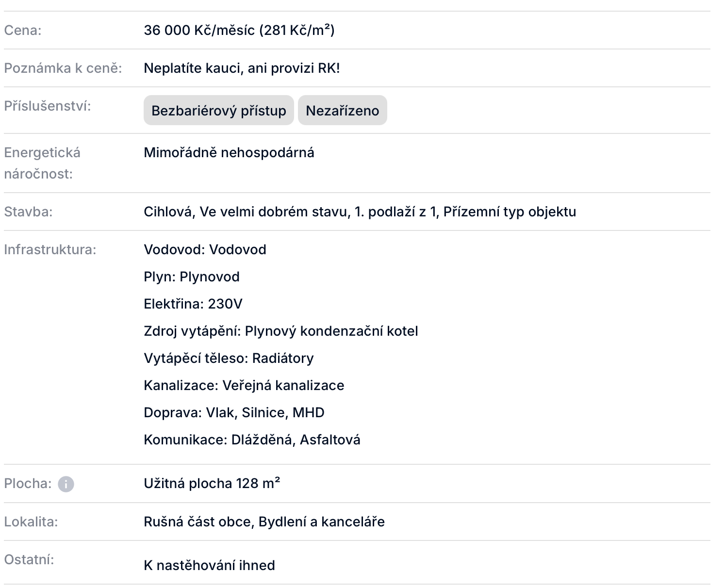Select the Mimořádně nehospodárná energy rating text

click(x=229, y=153)
